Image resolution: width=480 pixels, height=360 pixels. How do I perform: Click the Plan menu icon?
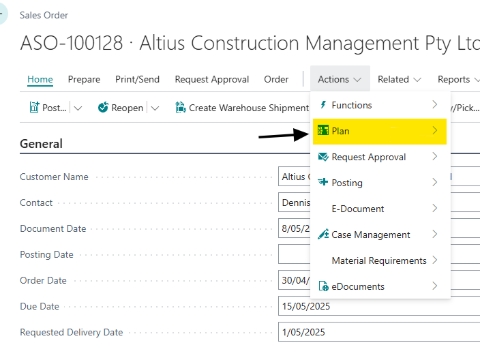(x=323, y=130)
